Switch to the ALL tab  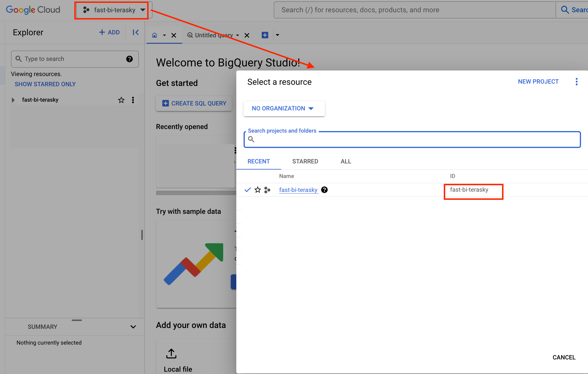[346, 161]
